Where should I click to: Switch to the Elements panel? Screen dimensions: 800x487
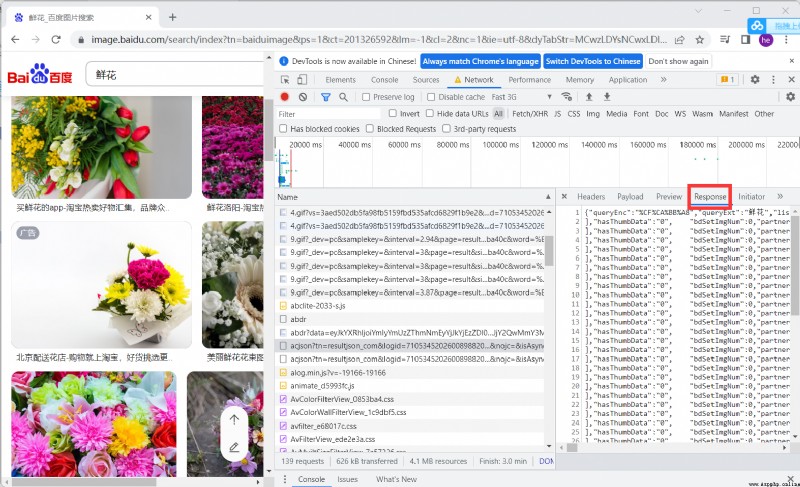[x=340, y=80]
